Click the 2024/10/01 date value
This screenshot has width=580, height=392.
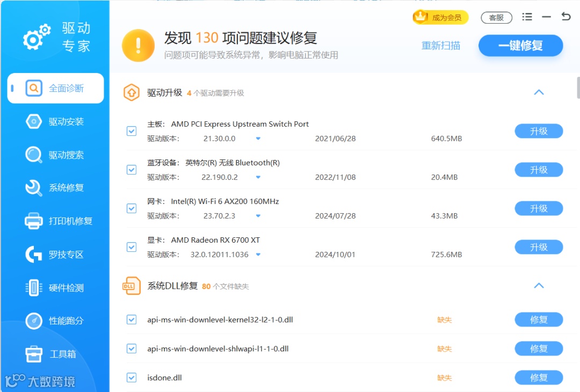[335, 255]
